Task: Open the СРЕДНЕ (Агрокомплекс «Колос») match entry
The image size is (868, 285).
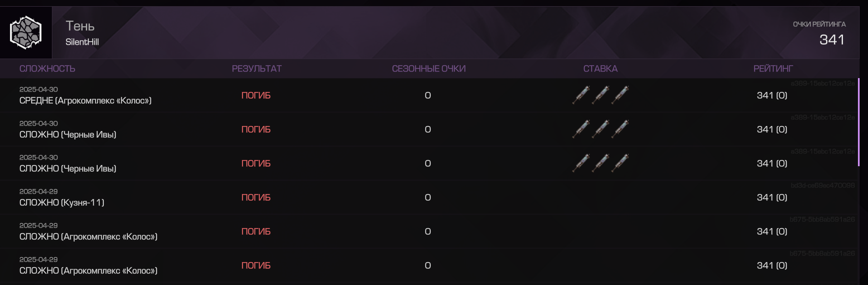Action: [x=85, y=100]
